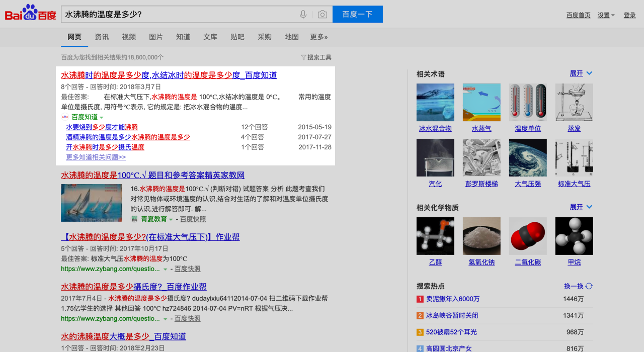The width and height of the screenshot is (644, 352).
Task: Click the 百度一下 search button
Action: [x=358, y=14]
